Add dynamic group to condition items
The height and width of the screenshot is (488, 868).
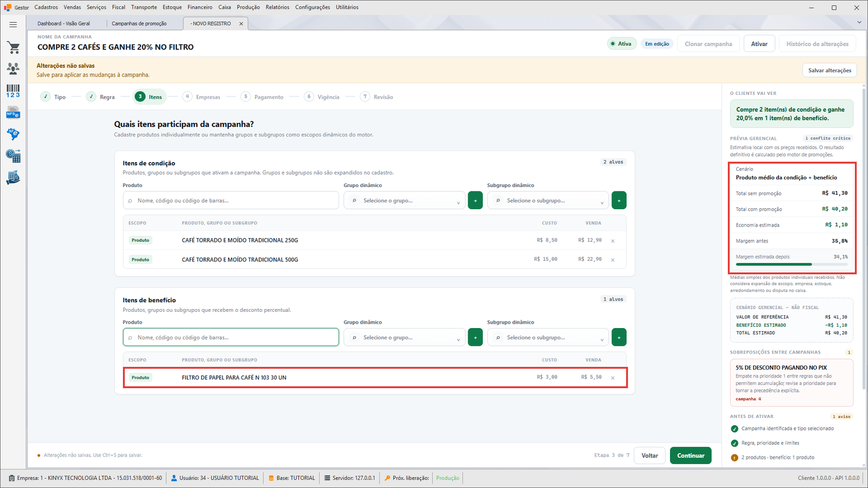tap(475, 201)
